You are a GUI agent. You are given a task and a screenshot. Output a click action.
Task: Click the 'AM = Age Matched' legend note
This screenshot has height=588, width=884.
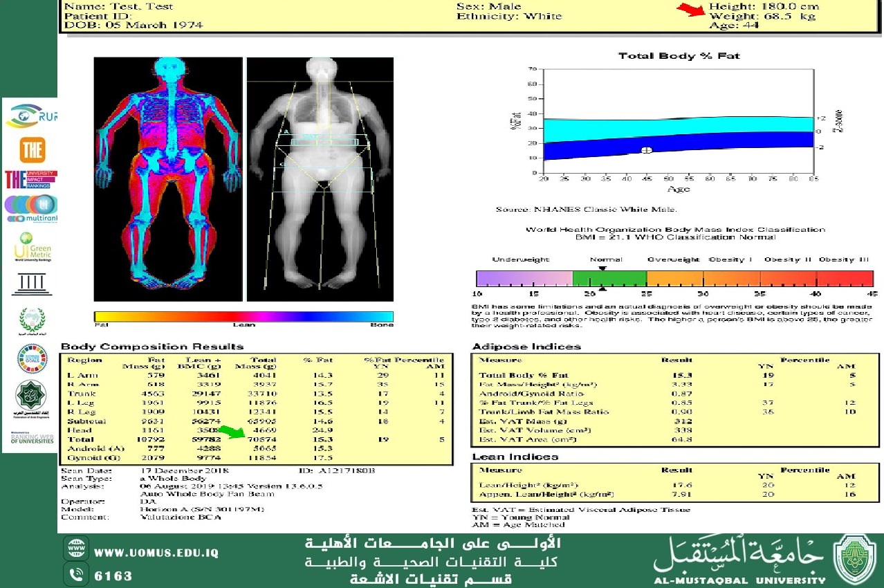(x=517, y=525)
